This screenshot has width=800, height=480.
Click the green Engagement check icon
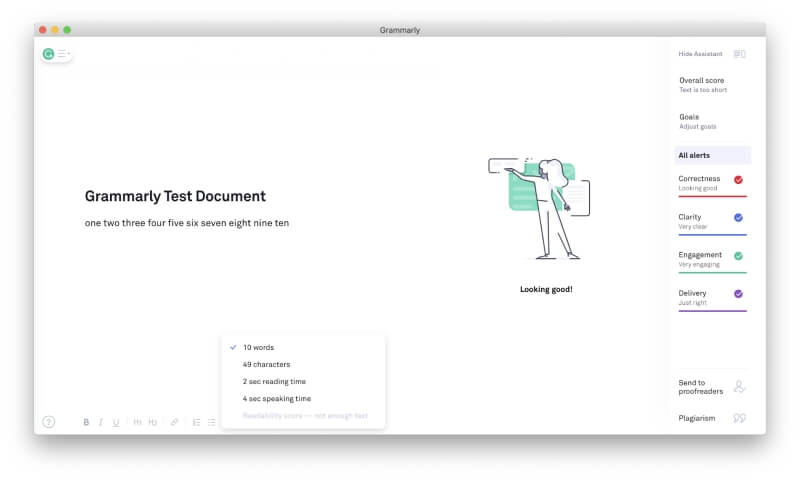pyautogui.click(x=738, y=256)
